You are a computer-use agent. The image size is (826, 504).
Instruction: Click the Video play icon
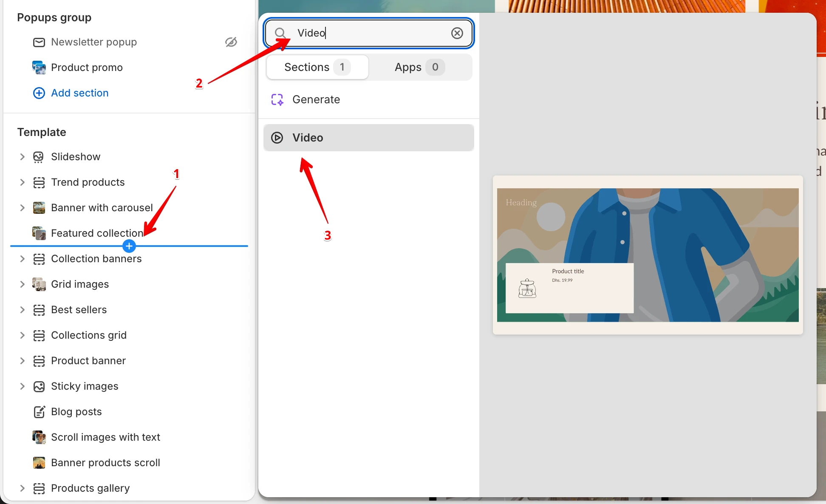coord(277,138)
